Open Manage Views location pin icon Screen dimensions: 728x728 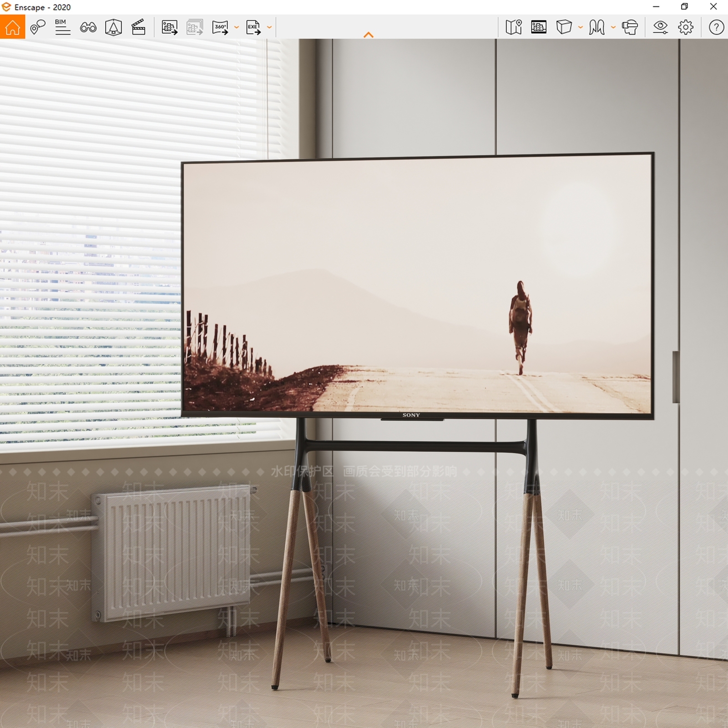coord(38,27)
